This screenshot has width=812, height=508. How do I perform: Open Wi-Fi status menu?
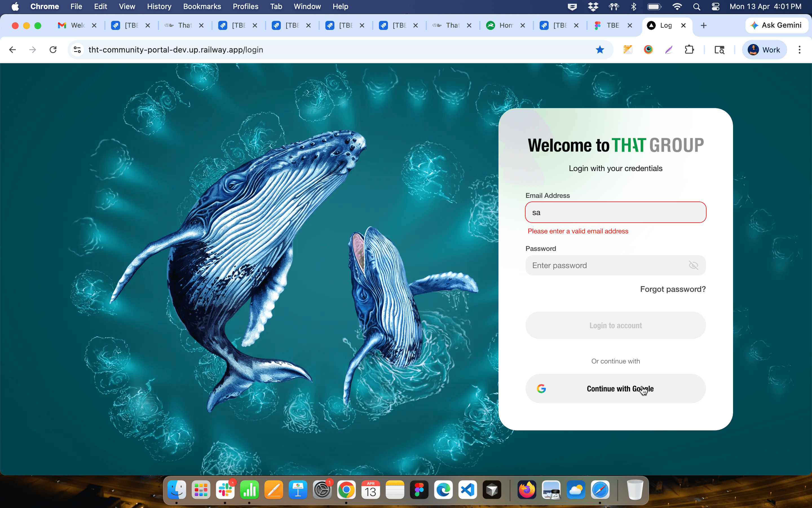(x=677, y=6)
